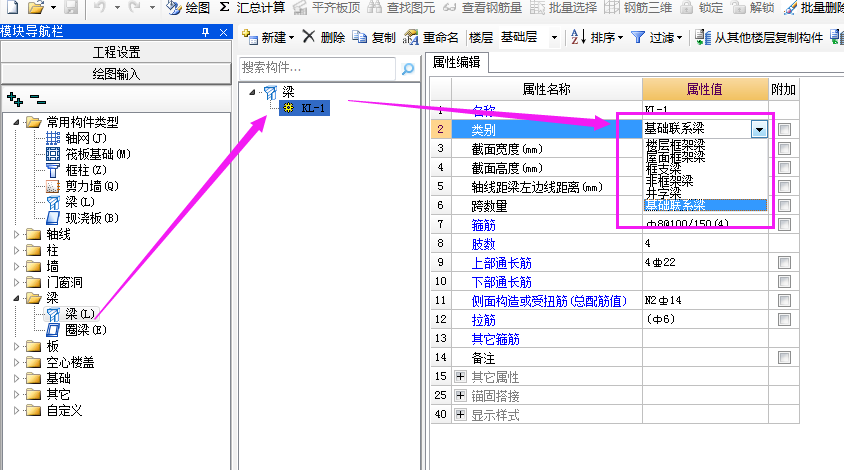Switch to the 属性编辑 tab

[456, 62]
